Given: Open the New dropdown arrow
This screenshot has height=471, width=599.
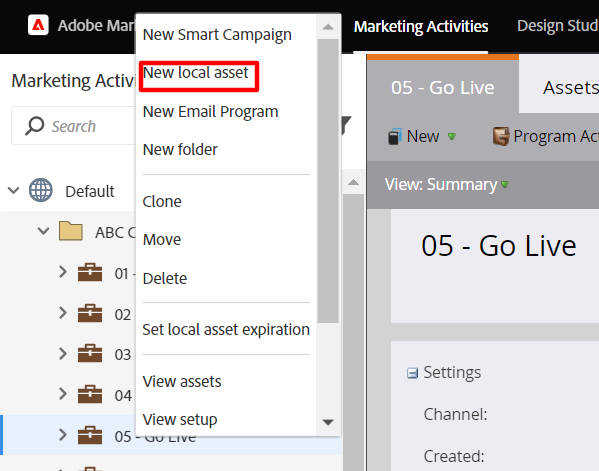Looking at the screenshot, I should (452, 136).
